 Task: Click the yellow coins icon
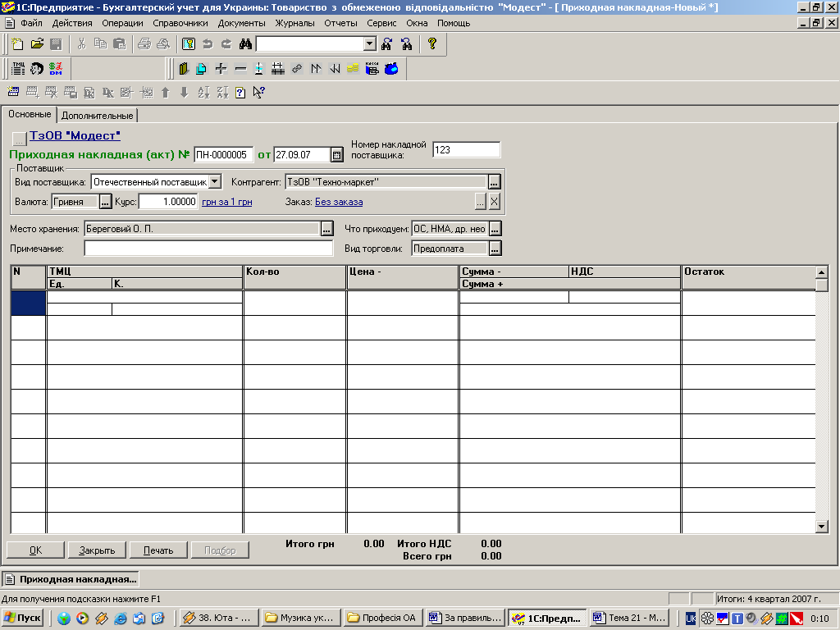[353, 69]
